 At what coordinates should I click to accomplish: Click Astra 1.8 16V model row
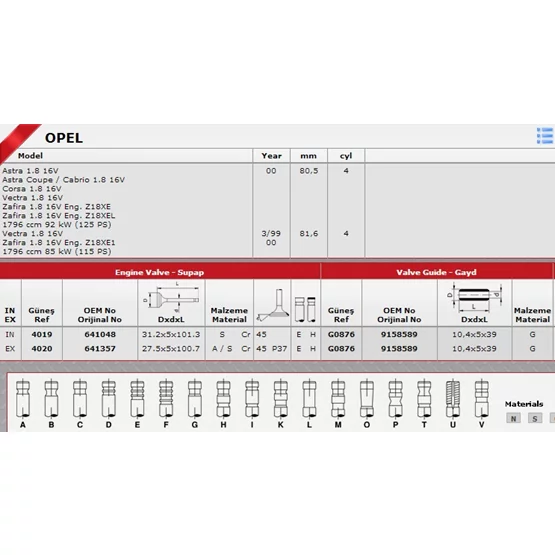click(x=30, y=171)
